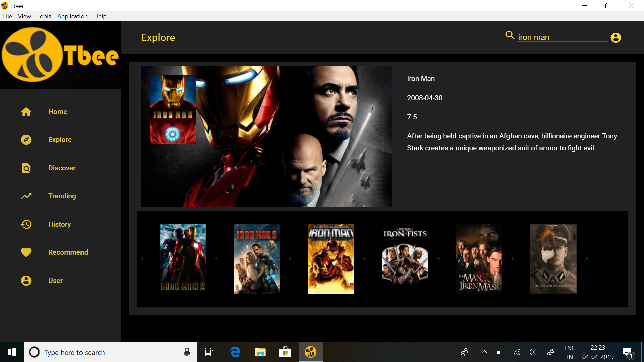Open the Trending section label
This screenshot has height=362, width=644.
coord(62,196)
